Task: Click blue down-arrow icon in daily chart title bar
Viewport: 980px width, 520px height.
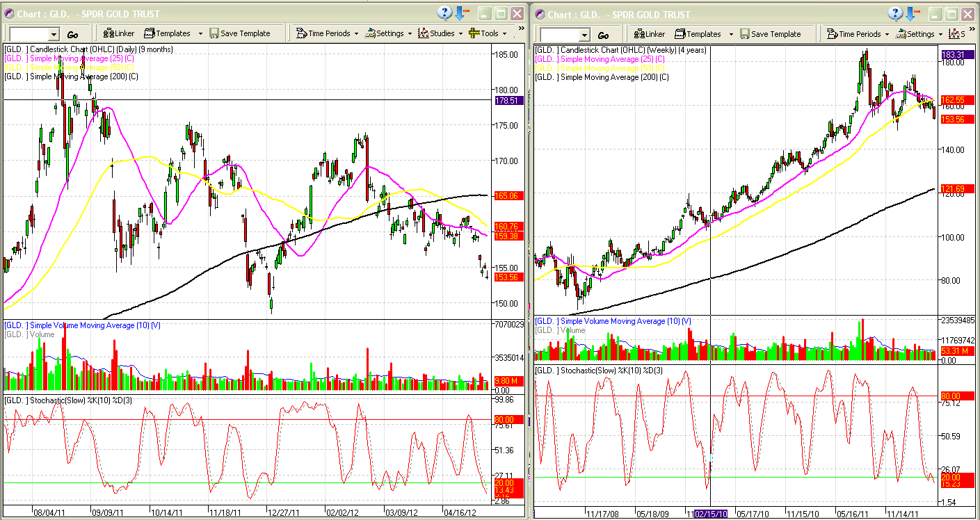Action: point(461,13)
